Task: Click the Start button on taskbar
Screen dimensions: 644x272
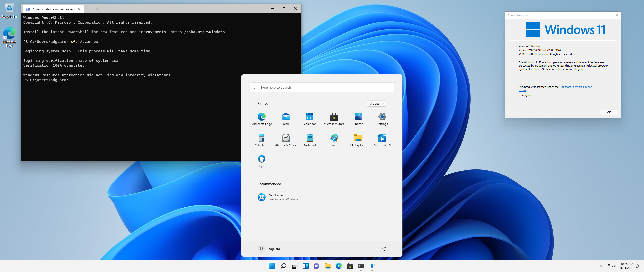Action: [272, 266]
